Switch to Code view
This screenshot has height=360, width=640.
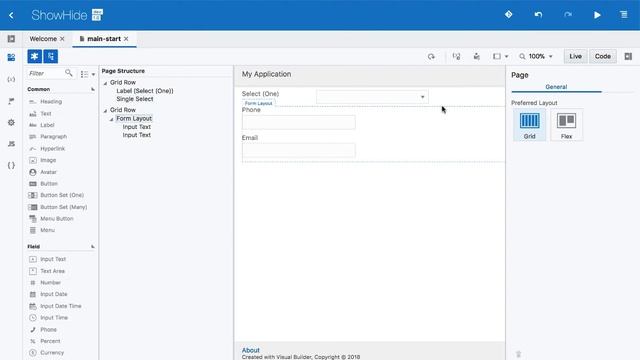tap(603, 56)
